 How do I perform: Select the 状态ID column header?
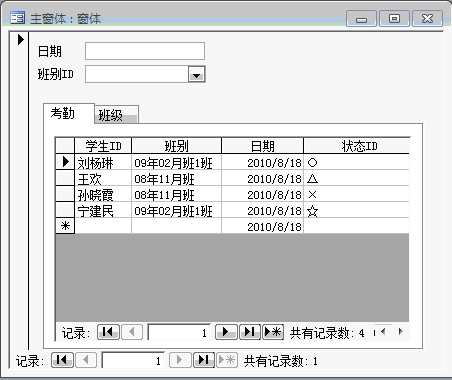point(357,146)
